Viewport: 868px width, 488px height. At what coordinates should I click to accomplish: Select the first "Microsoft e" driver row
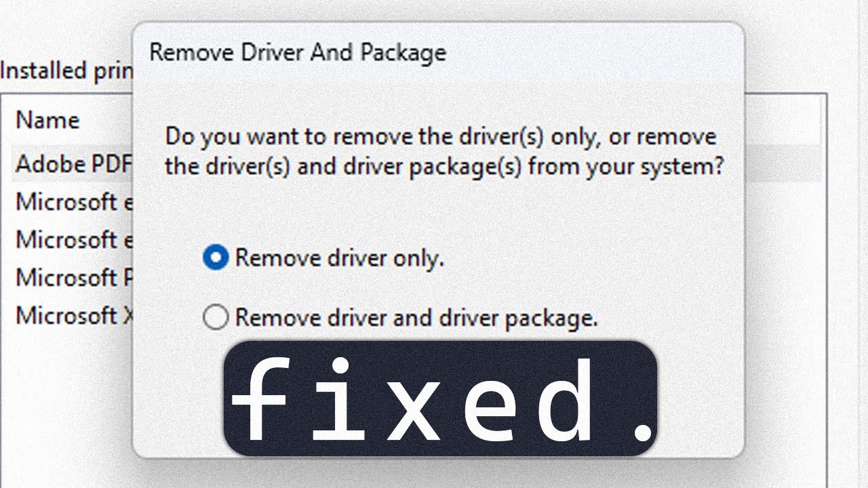coord(73,202)
